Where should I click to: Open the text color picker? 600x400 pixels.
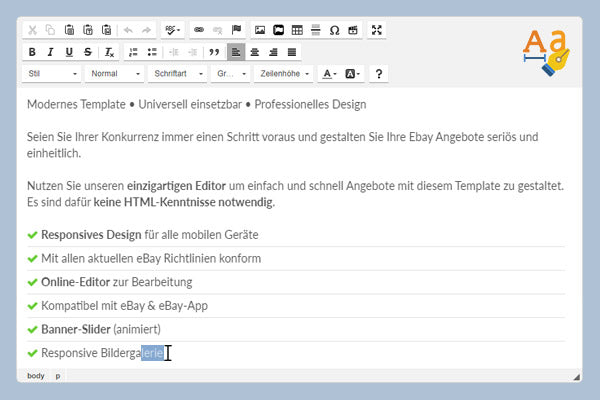pyautogui.click(x=329, y=74)
